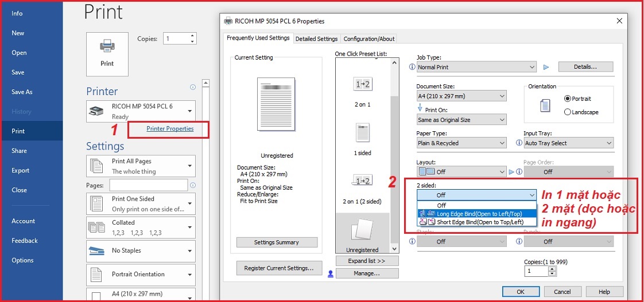Switch to Detailed Settings tab

pos(317,39)
